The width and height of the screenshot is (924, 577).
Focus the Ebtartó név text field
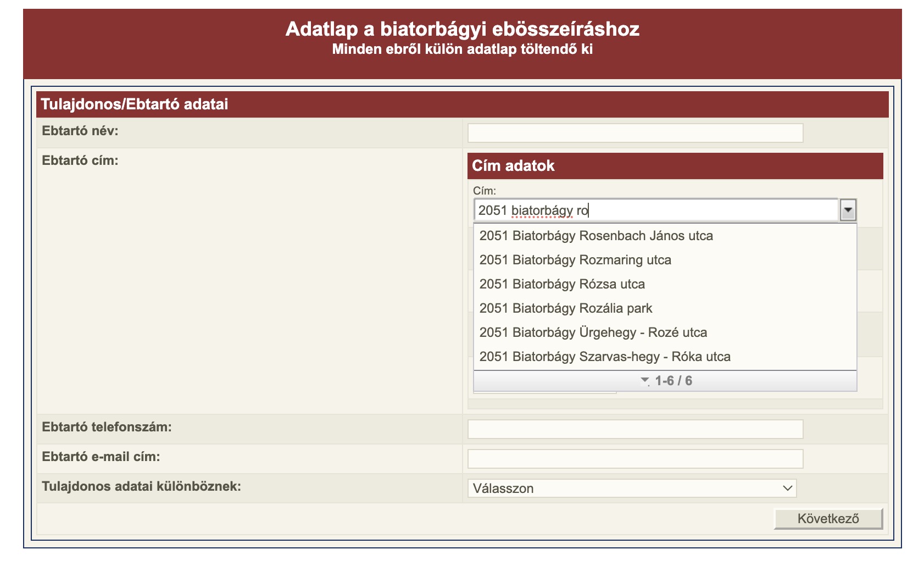click(x=635, y=133)
